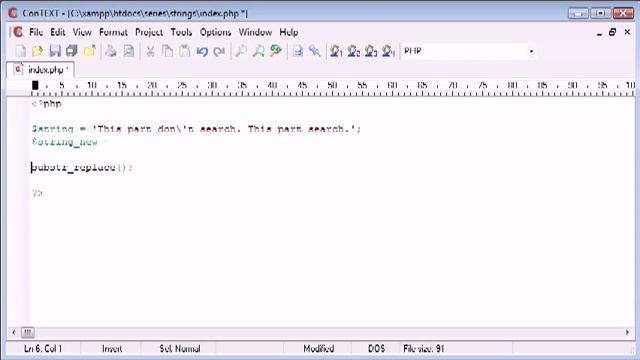640x360 pixels.
Task: Open the Help menu
Action: coord(289,32)
